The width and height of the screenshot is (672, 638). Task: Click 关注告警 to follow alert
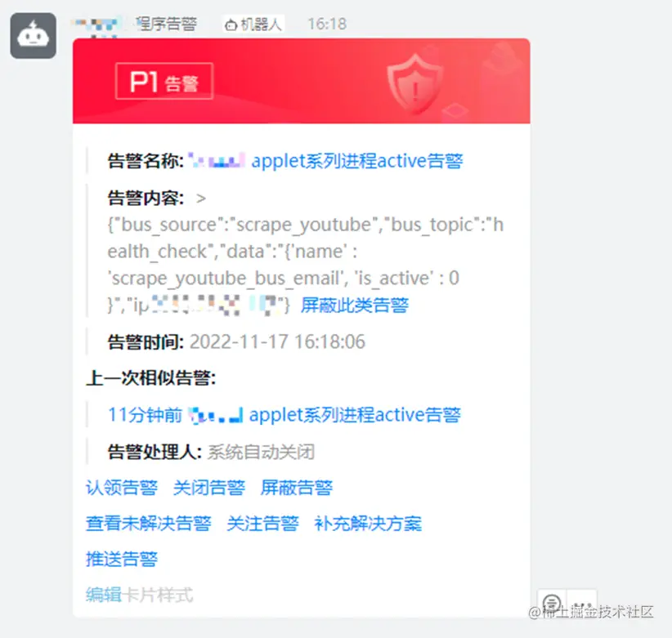262,524
